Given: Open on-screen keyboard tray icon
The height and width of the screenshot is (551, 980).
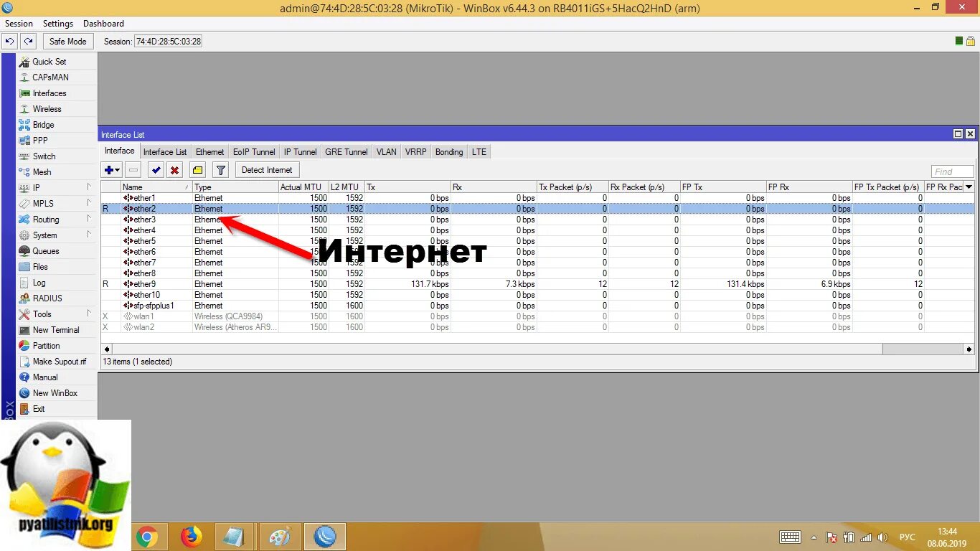Looking at the screenshot, I should point(790,537).
